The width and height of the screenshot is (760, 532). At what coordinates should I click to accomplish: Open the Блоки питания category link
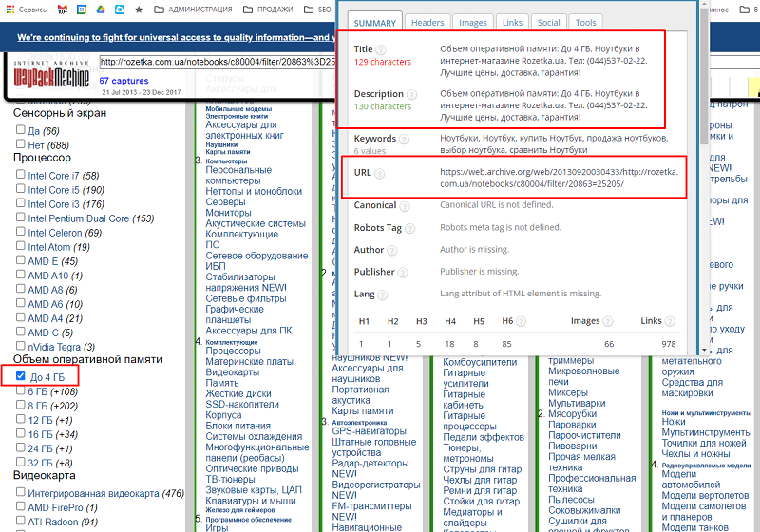click(238, 426)
